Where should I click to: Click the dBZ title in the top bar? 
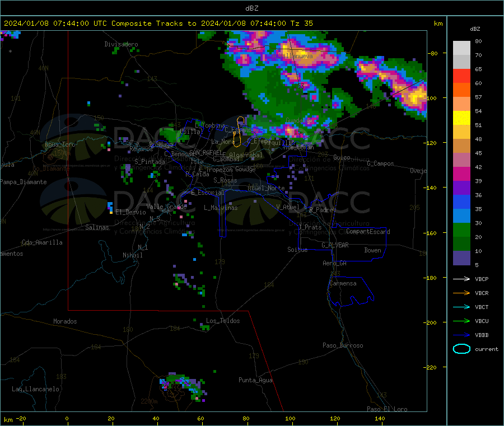click(x=251, y=8)
